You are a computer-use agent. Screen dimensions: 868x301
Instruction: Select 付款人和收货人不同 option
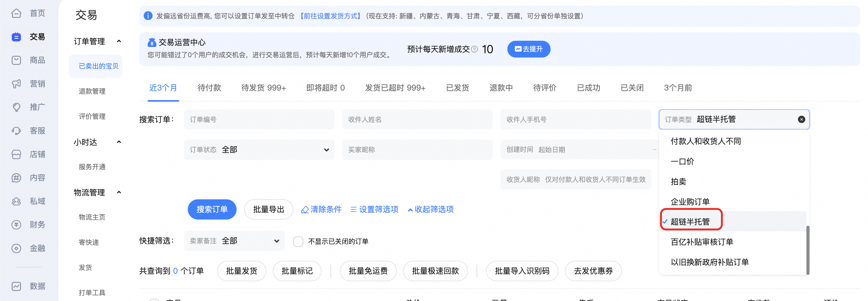click(x=733, y=141)
